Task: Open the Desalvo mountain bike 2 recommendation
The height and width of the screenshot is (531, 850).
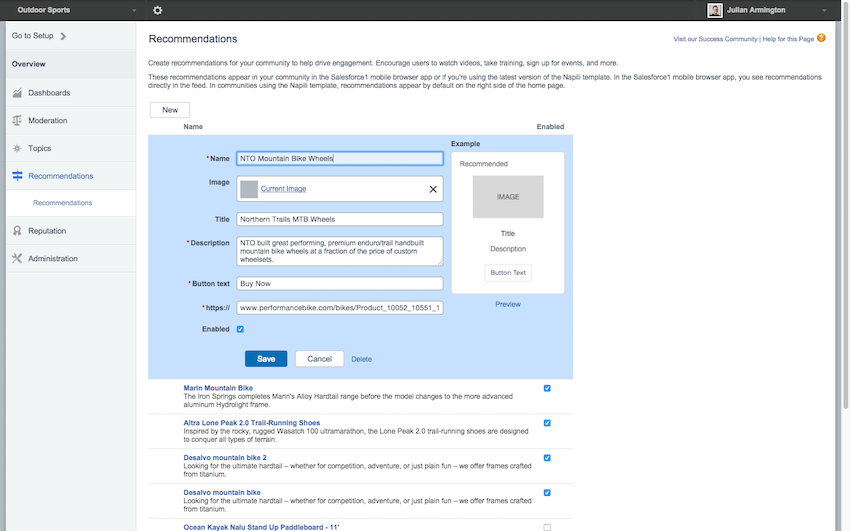Action: 225,457
